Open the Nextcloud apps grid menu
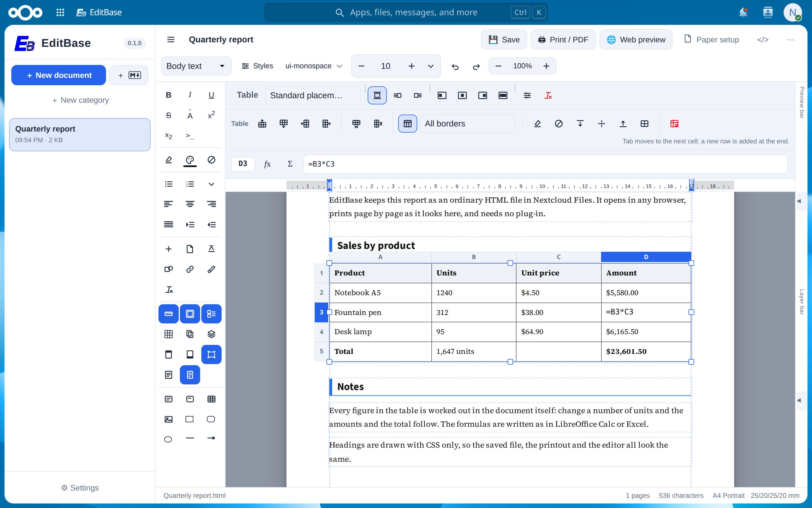The height and width of the screenshot is (508, 812). (x=60, y=12)
